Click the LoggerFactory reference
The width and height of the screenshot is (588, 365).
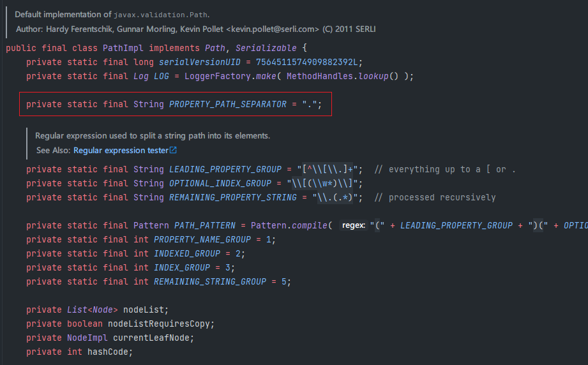tap(217, 76)
